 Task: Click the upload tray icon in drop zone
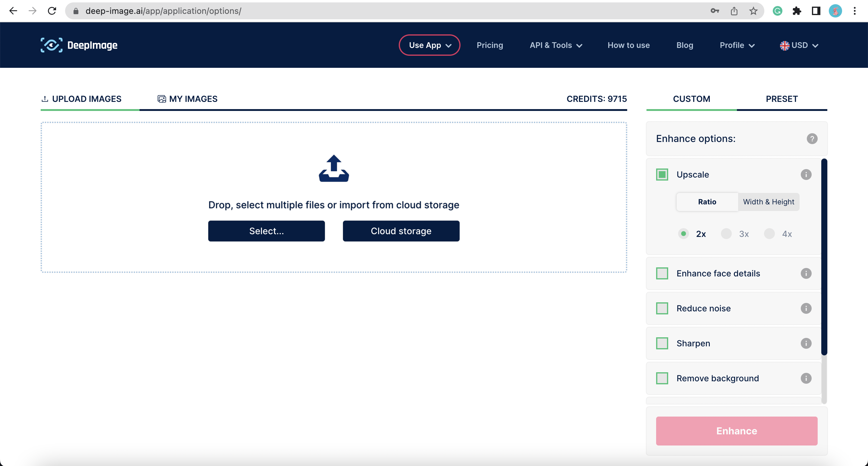[x=334, y=168]
